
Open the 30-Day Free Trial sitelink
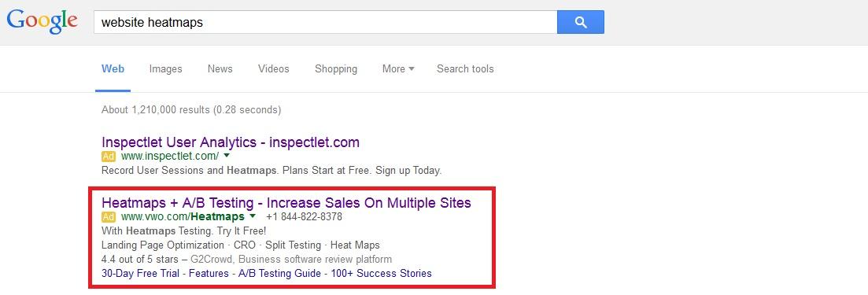point(142,274)
